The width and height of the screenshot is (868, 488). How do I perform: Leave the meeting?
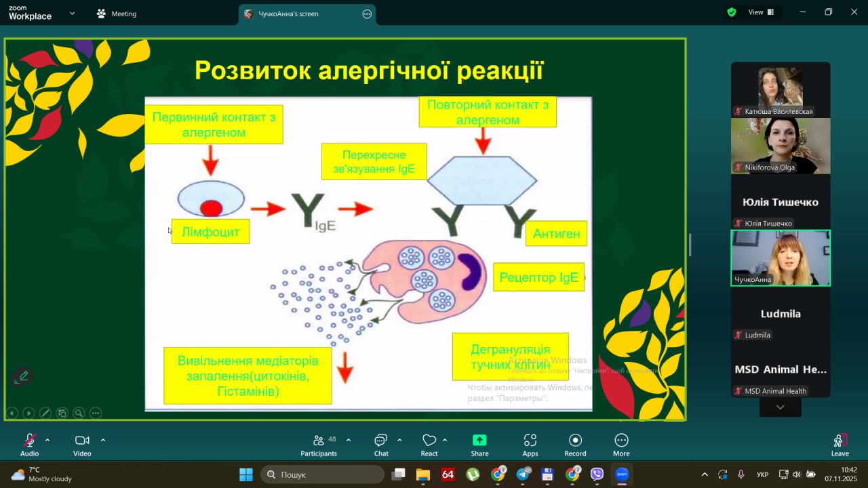click(840, 444)
